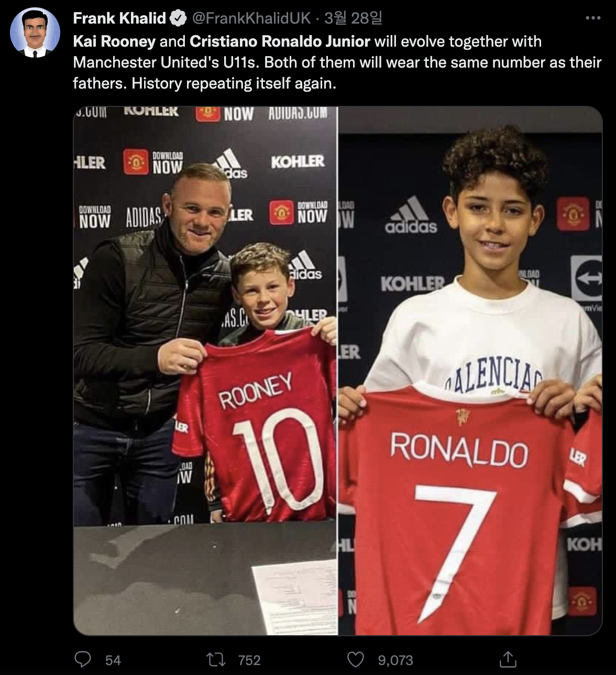Click the like count 9,073
The image size is (616, 675).
395,660
